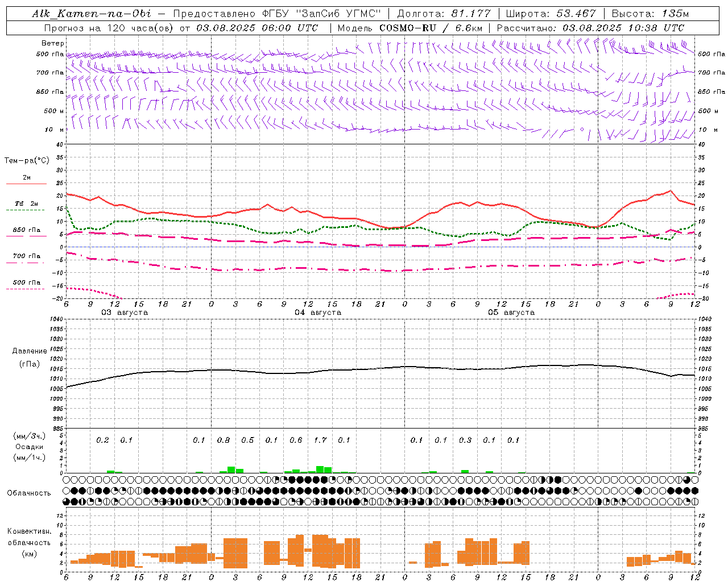
Task: Click the (мм/3ч.) precipitation unit label
Action: (x=30, y=436)
